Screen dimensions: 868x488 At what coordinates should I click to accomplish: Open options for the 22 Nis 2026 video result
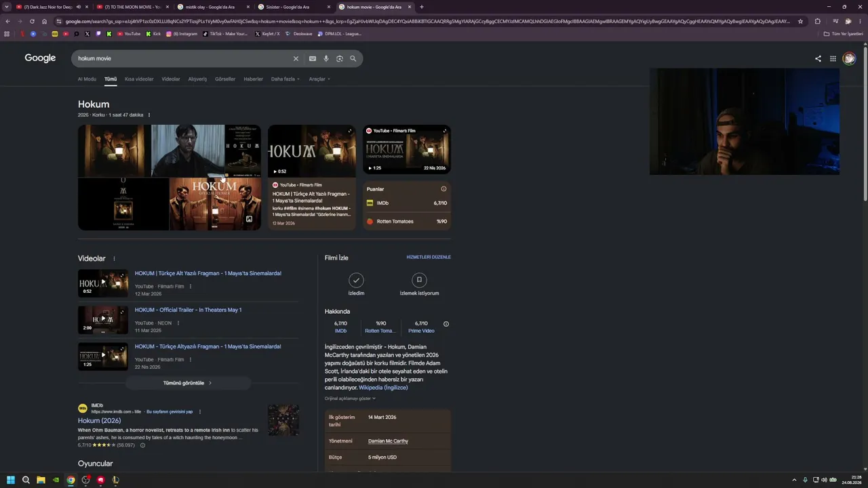click(191, 360)
